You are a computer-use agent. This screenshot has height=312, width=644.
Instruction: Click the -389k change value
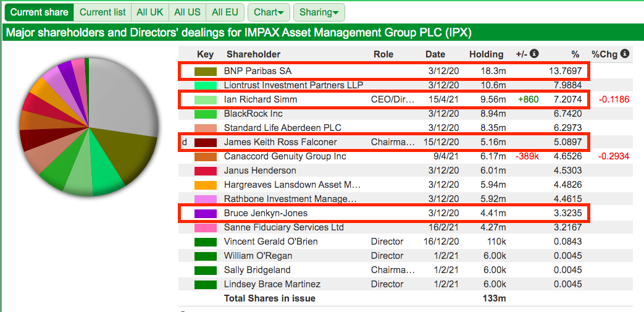pos(527,156)
